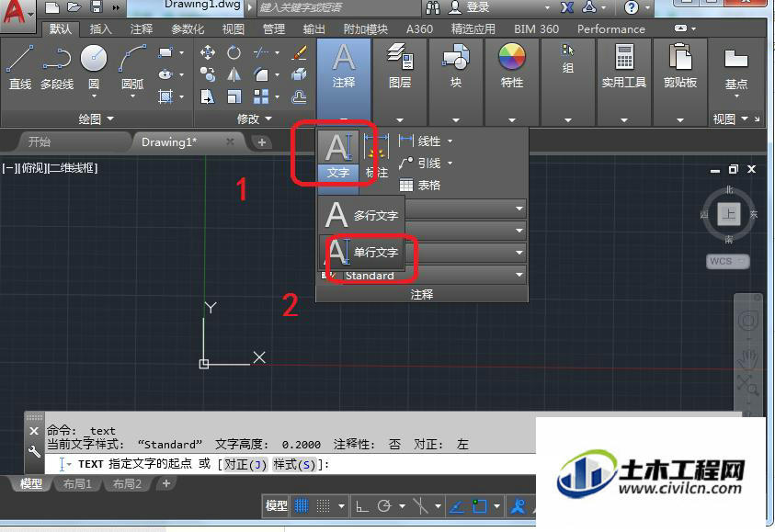Expand the Draw (绘图) panel
The height and width of the screenshot is (532, 775).
96,119
